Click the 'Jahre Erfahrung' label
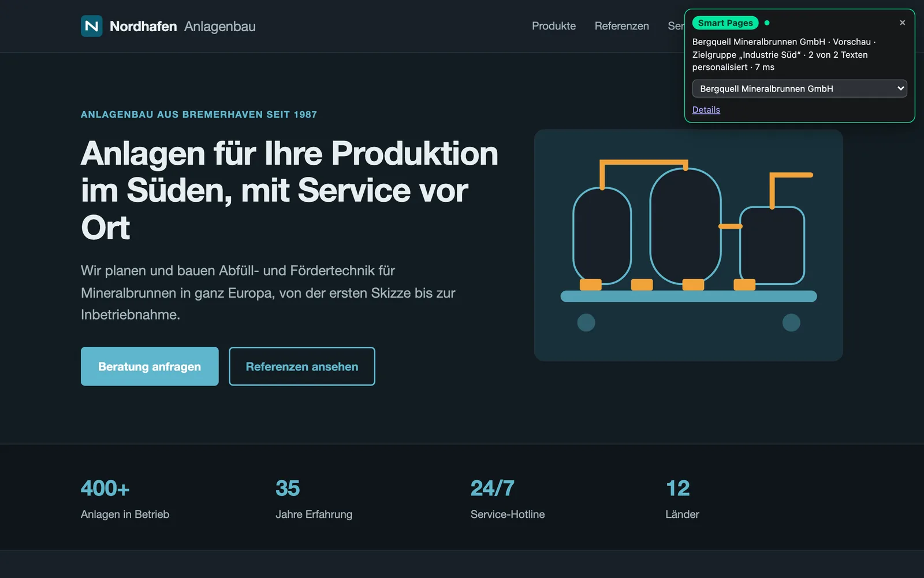The width and height of the screenshot is (924, 578). click(314, 514)
